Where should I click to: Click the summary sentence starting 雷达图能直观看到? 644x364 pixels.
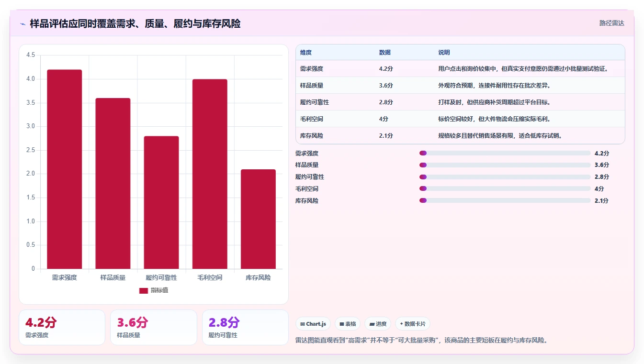point(422,341)
